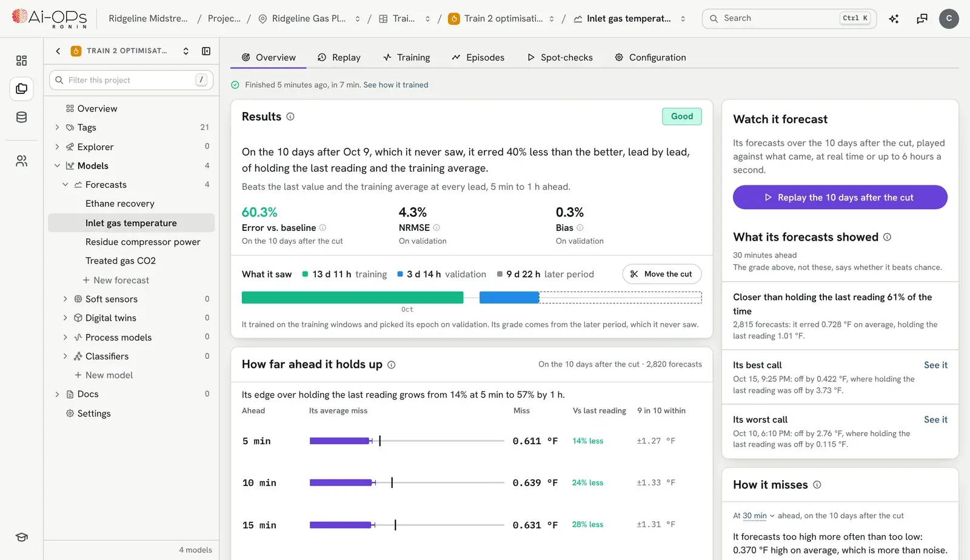The image size is (970, 560).
Task: Click the Move the cut button
Action: tap(661, 274)
